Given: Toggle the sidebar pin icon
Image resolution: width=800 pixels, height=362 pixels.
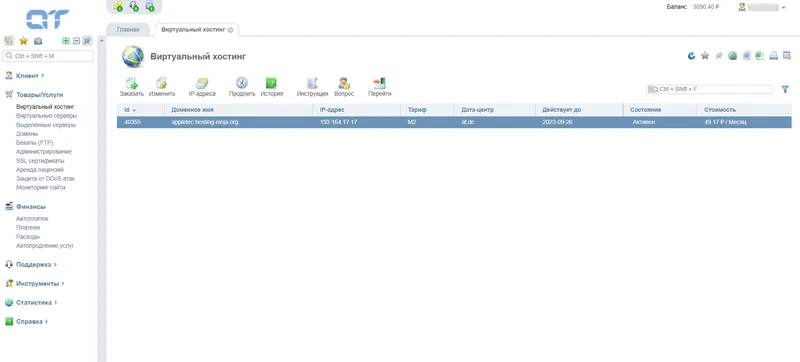Looking at the screenshot, I should [87, 41].
